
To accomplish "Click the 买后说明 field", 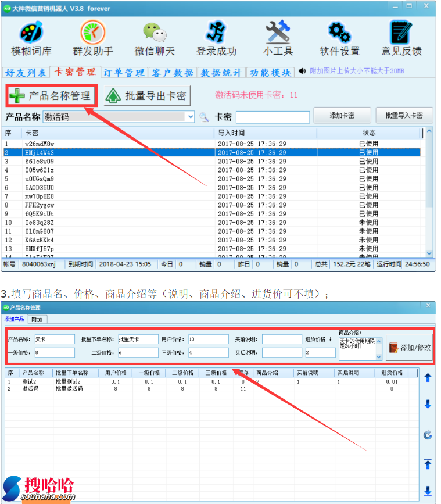I will [x=282, y=353].
